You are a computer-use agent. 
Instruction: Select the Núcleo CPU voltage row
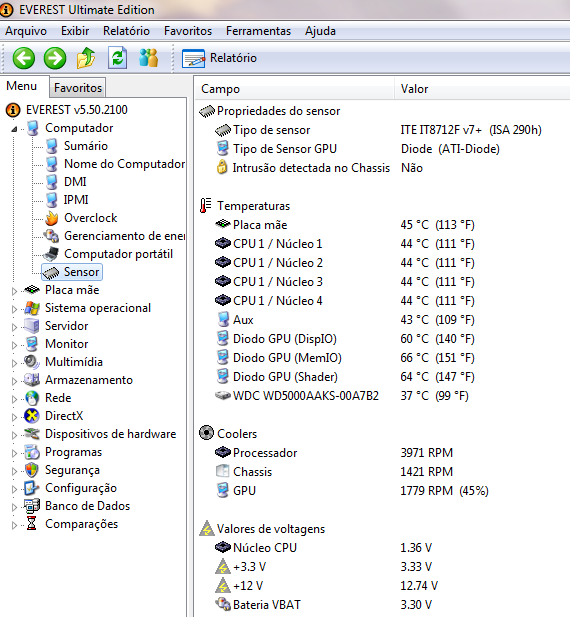pos(323,548)
